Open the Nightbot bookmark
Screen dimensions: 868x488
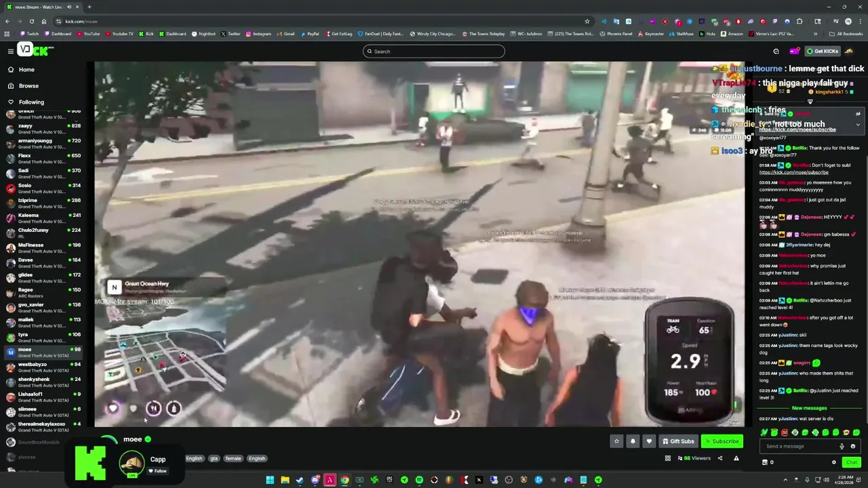click(x=203, y=34)
